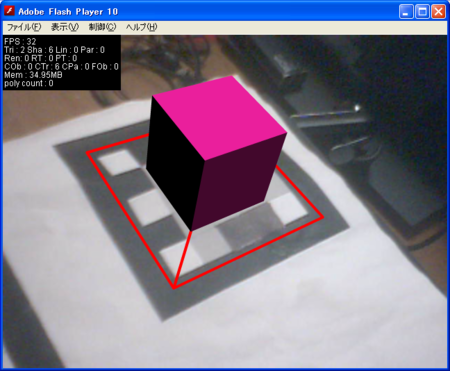
Task: Click the Flash Player icon in title bar
Action: [x=9, y=11]
